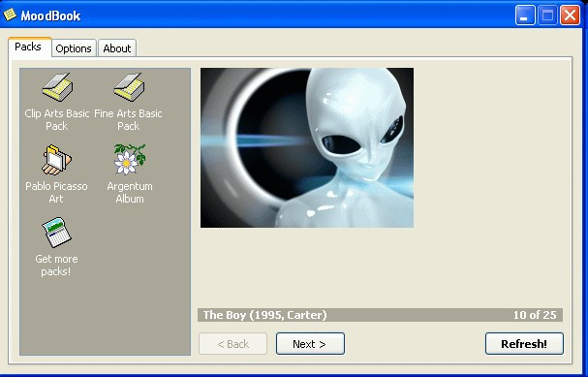
Task: Click the Refresh! button
Action: coord(524,344)
